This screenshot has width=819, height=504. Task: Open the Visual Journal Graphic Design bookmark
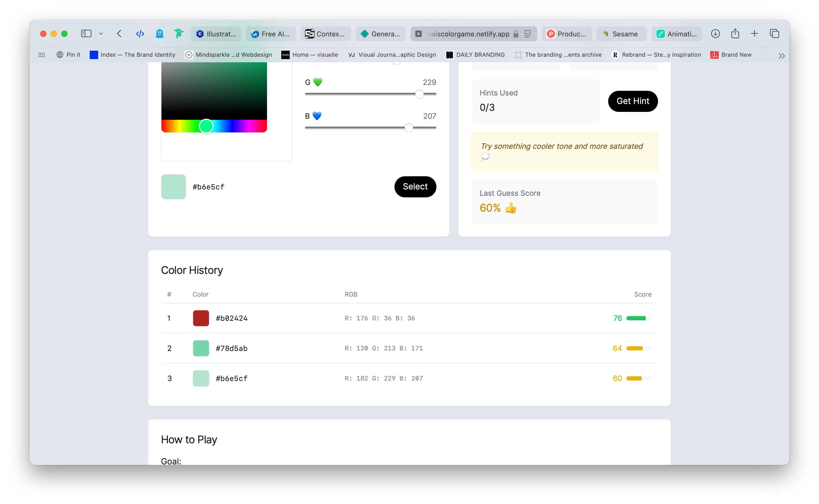(392, 55)
